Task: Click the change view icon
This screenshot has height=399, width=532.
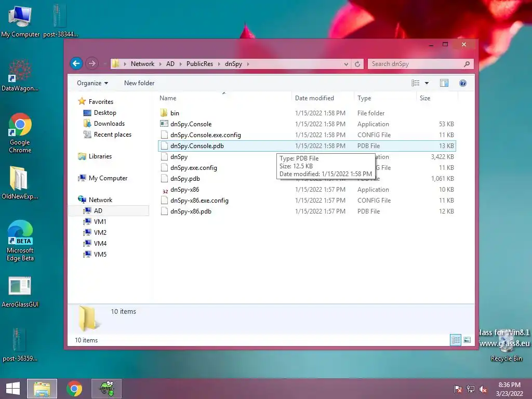Action: point(415,83)
